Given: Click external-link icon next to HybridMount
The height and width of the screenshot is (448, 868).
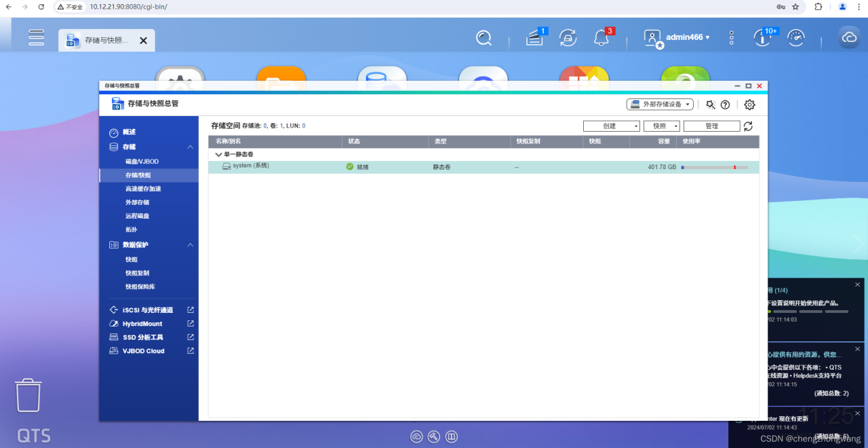Looking at the screenshot, I should [x=191, y=324].
